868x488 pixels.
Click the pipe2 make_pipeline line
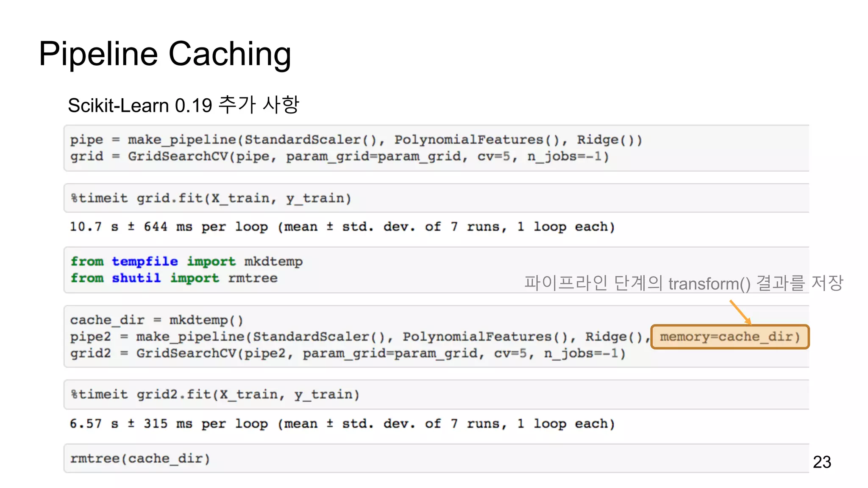click(360, 337)
